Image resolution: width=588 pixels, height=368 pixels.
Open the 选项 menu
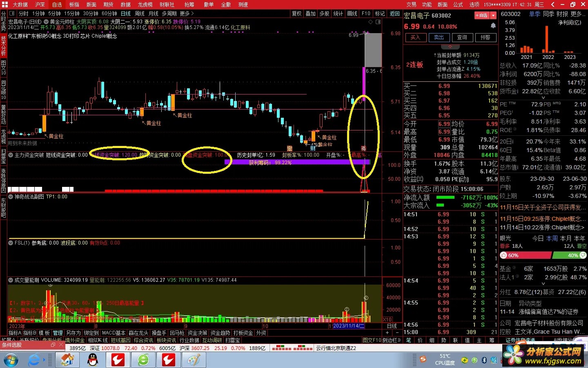(x=474, y=4)
